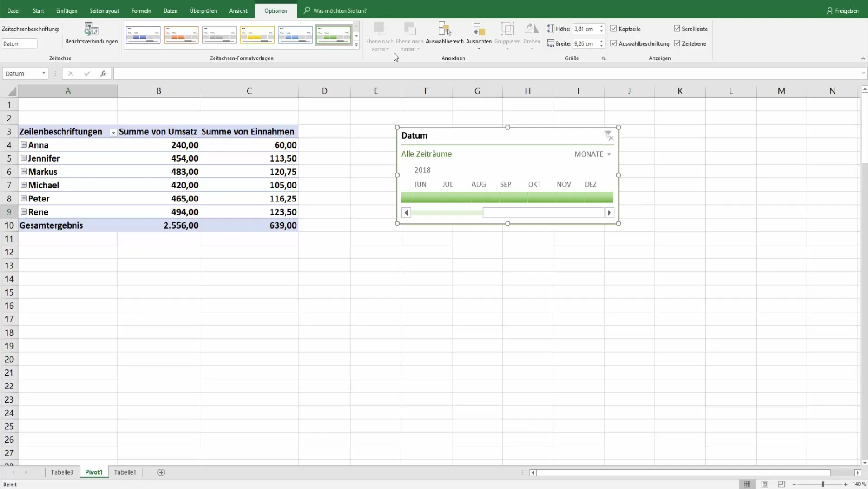The width and height of the screenshot is (868, 489).
Task: Decrease the Breite value with spinner
Action: 601,46
